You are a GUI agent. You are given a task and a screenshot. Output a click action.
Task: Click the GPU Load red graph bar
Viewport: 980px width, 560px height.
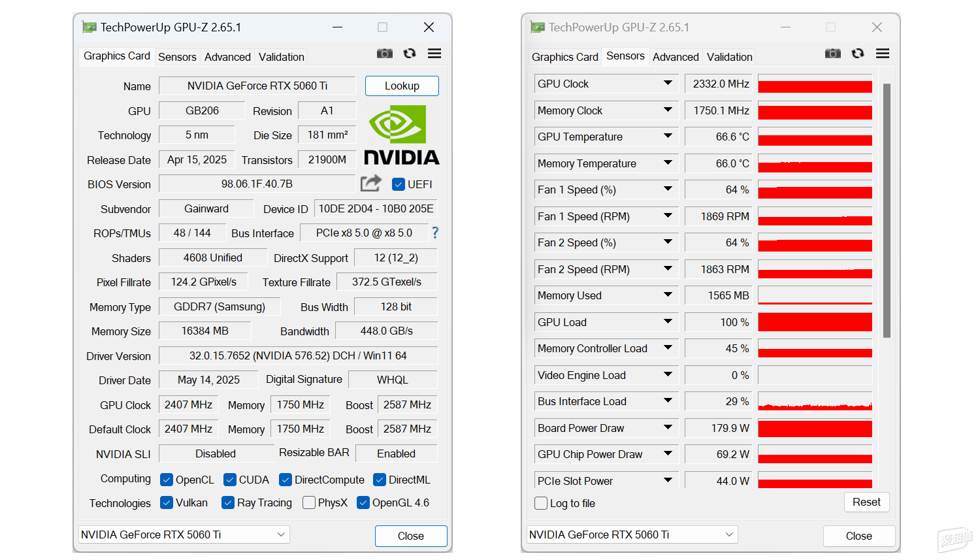[x=815, y=322]
